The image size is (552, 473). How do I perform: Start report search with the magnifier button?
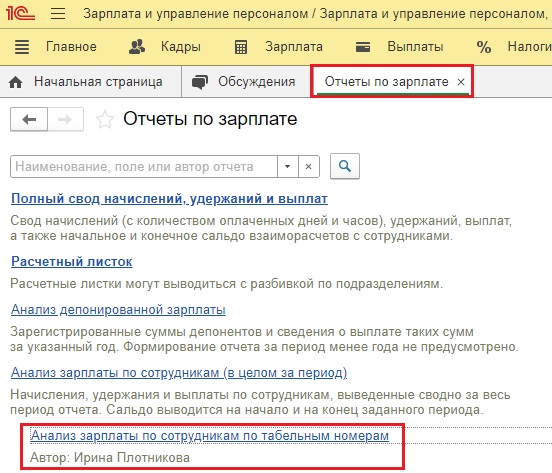click(345, 166)
